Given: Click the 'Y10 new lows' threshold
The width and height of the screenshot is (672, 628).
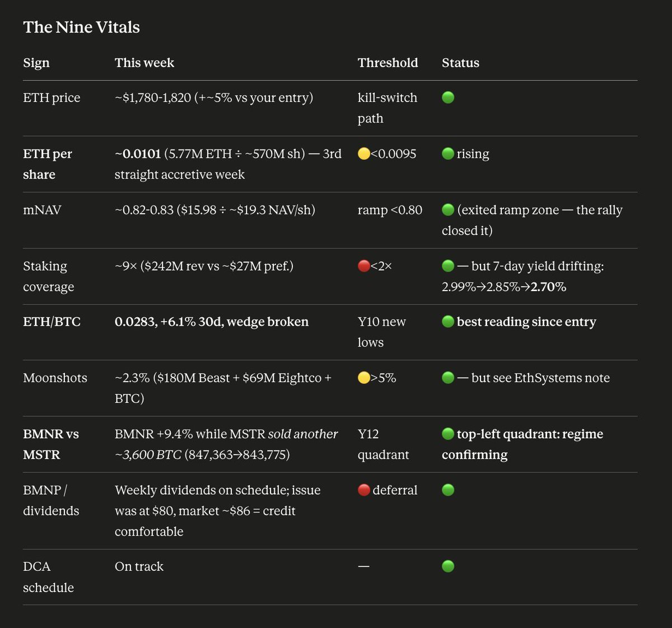Looking at the screenshot, I should pyautogui.click(x=382, y=332).
